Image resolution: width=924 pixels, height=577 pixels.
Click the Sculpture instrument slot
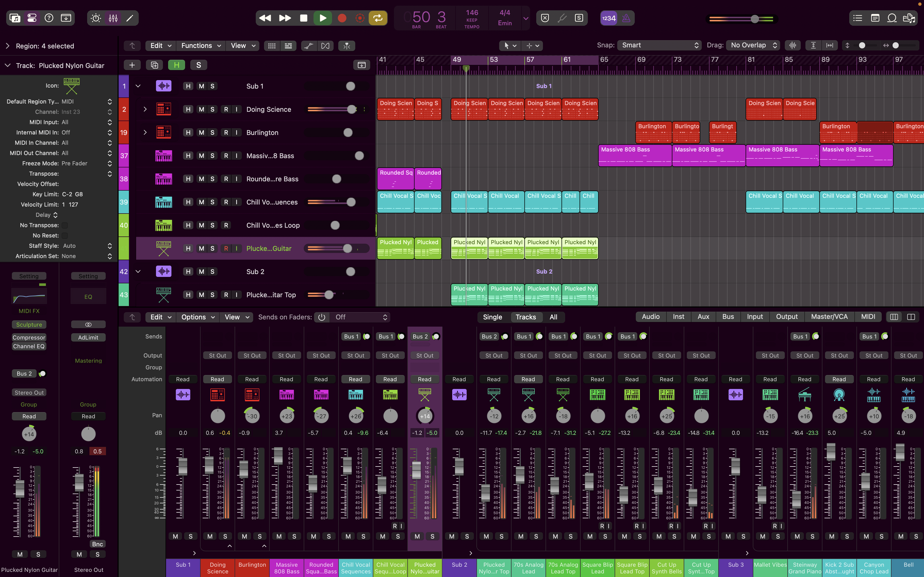29,324
